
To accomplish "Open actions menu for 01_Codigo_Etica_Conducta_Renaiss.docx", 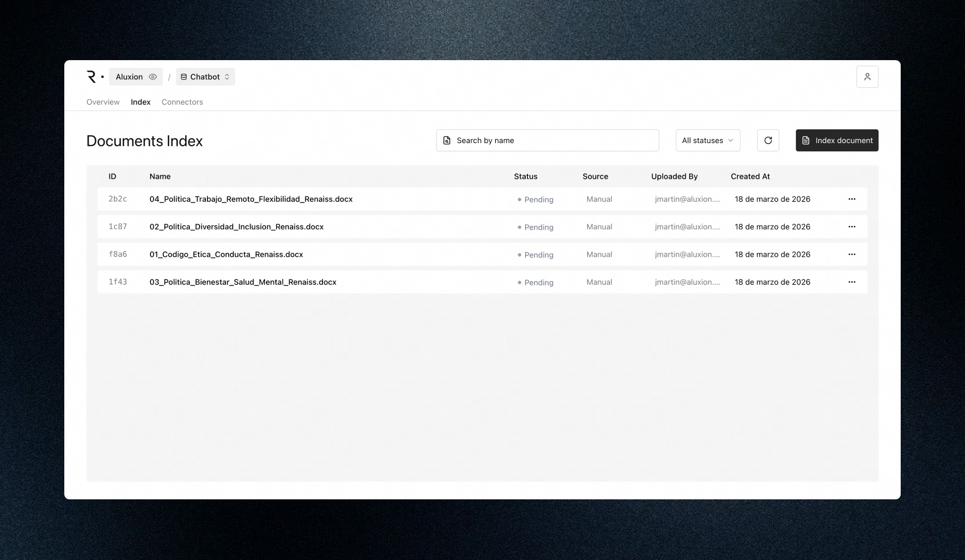I will pos(852,255).
